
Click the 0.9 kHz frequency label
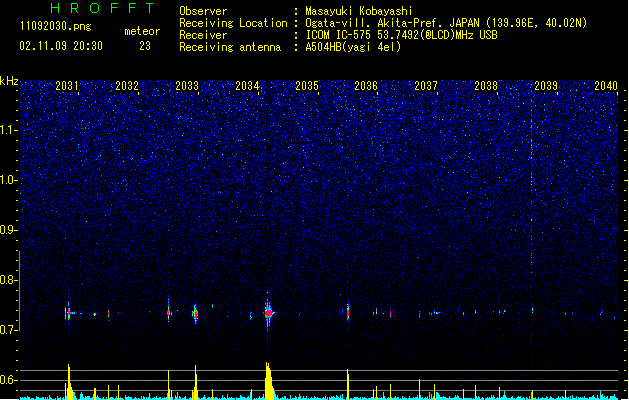pos(8,230)
